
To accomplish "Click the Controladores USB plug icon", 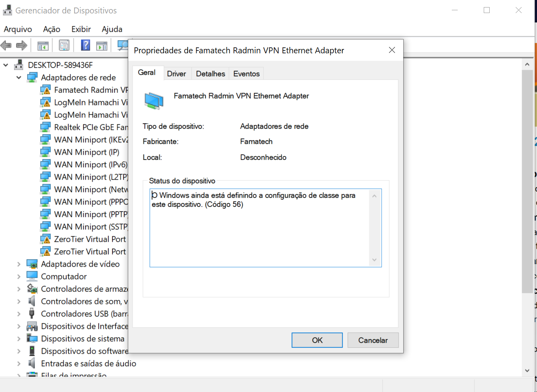I will point(32,313).
